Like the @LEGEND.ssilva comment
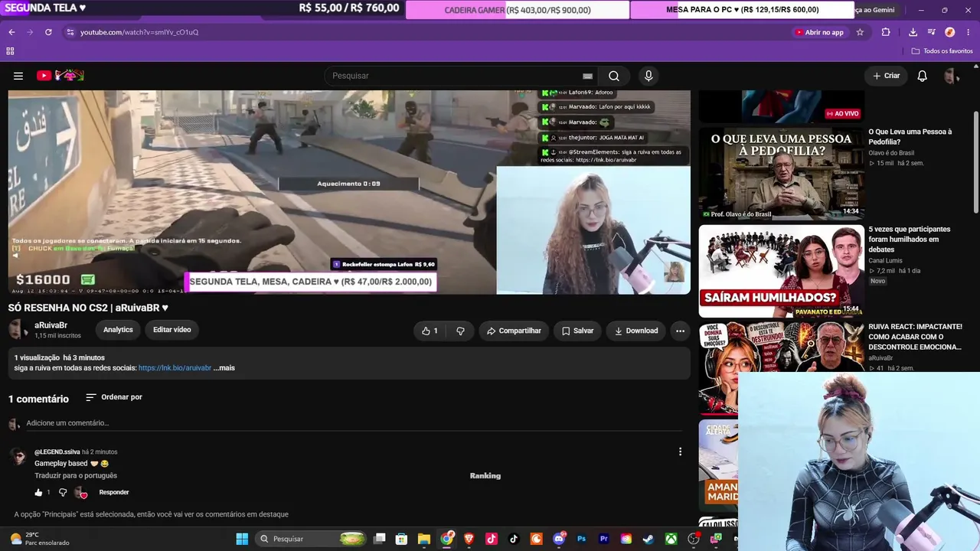 tap(38, 492)
